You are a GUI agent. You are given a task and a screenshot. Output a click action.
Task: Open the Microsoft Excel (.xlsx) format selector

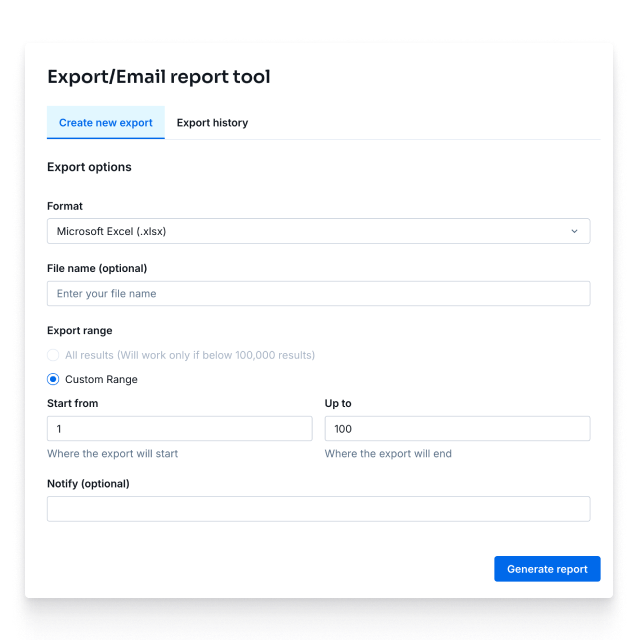pos(318,231)
